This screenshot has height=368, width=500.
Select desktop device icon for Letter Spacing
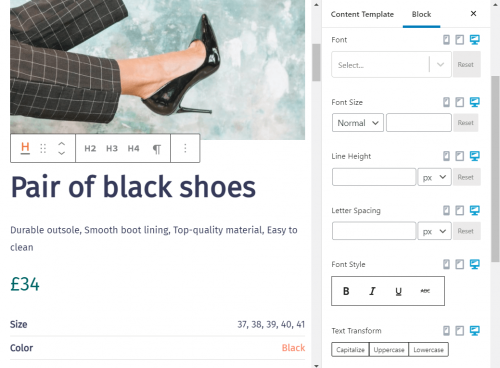click(x=475, y=210)
